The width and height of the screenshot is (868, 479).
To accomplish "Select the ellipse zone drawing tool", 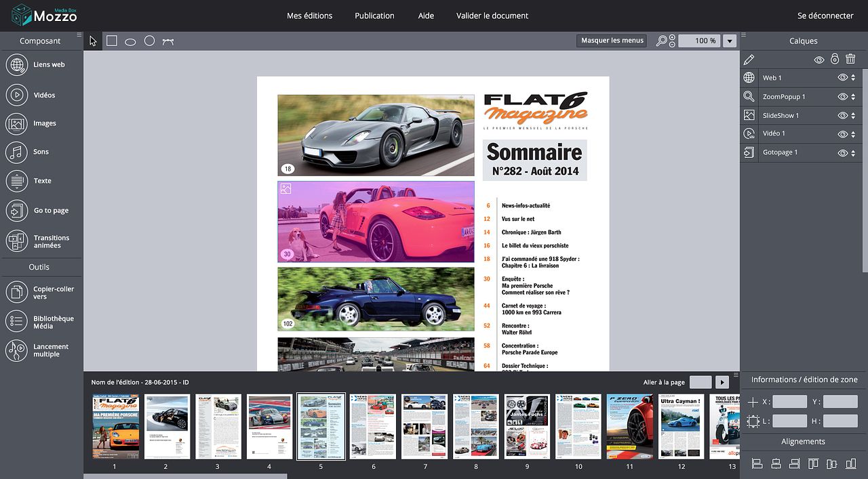I will click(x=130, y=41).
